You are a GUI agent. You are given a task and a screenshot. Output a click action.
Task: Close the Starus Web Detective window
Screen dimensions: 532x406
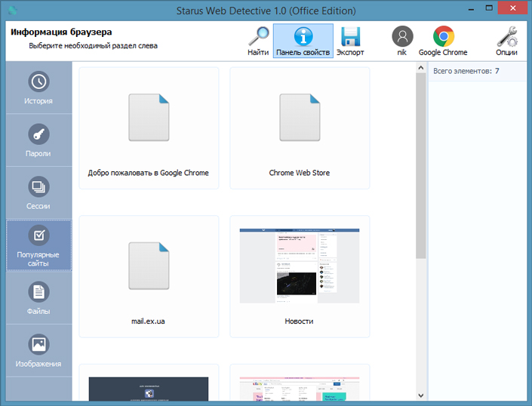point(512,8)
